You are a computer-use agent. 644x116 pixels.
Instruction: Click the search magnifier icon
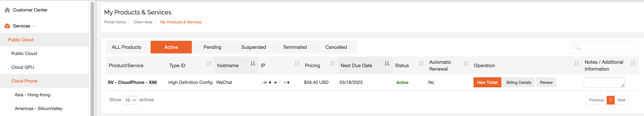click(576, 47)
